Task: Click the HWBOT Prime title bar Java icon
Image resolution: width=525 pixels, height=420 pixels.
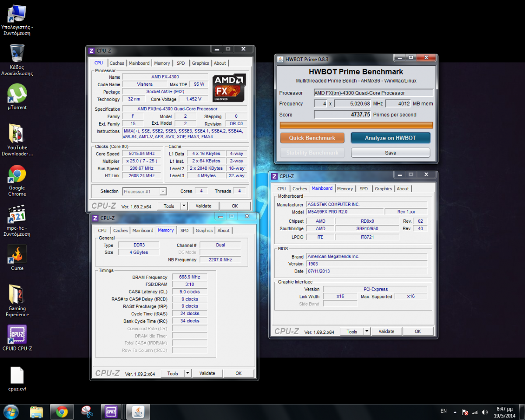Action: point(280,59)
